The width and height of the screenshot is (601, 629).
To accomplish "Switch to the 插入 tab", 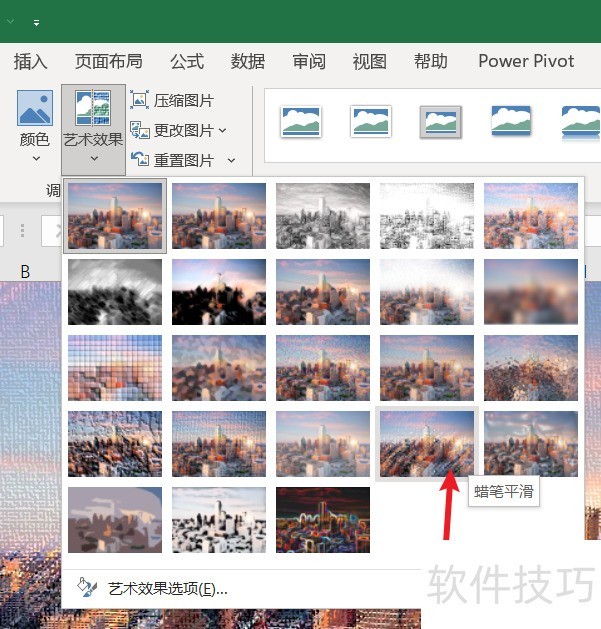I will (30, 61).
